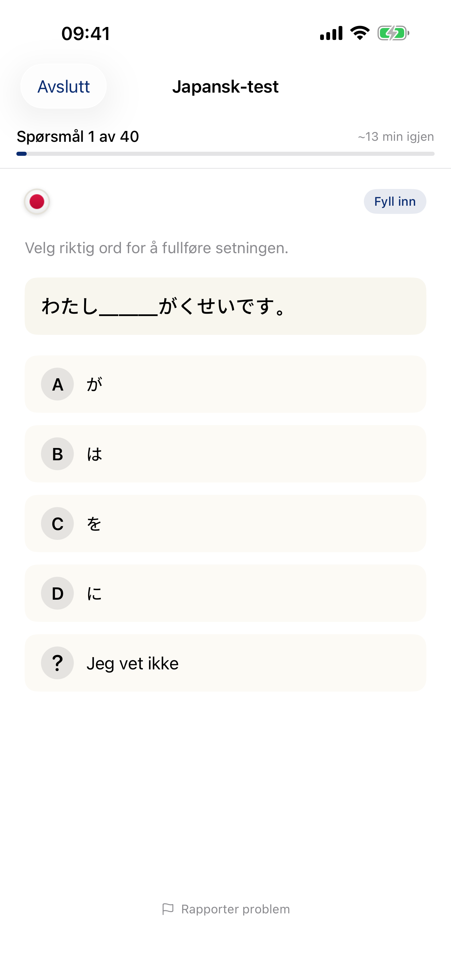
Task: Click the circled D answer marker
Action: point(57,593)
